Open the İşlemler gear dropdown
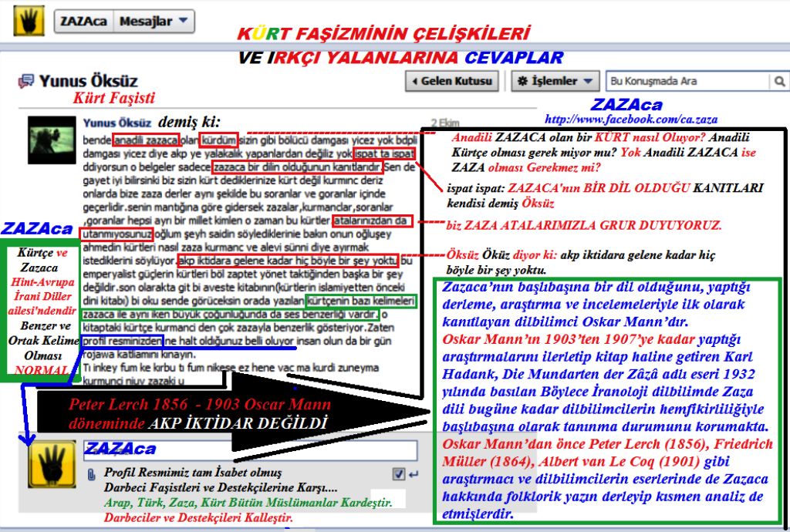Screen dimensions: 790x532 [555, 81]
